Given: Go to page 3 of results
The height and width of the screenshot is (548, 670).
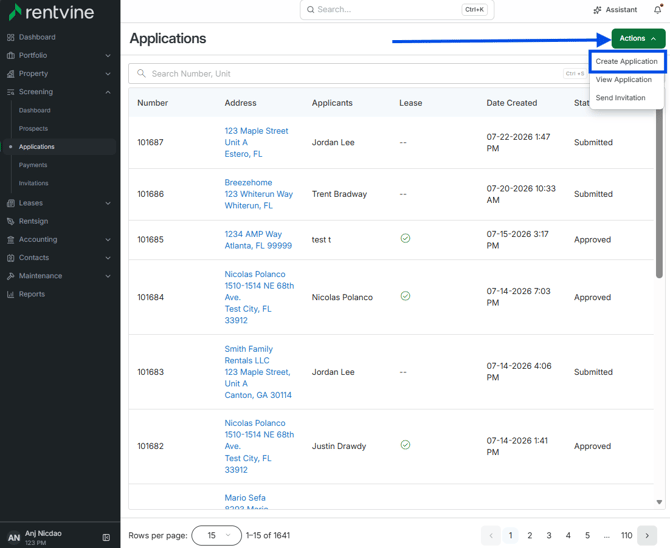Looking at the screenshot, I should tap(549, 536).
